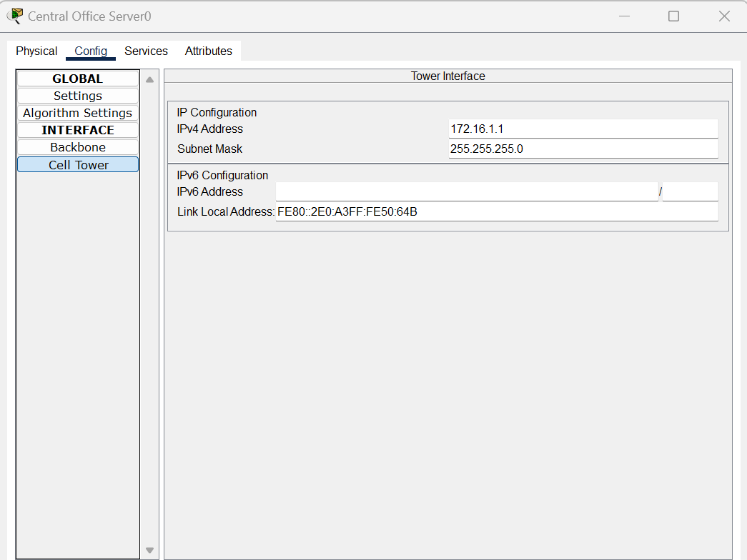
Task: Click the IP Configuration label
Action: click(x=217, y=112)
